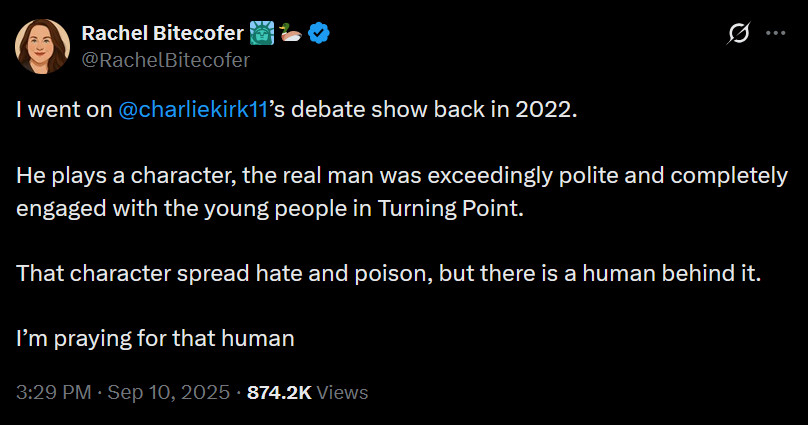This screenshot has width=808, height=425.
Task: Open the Grok explain-post icon
Action: [x=738, y=33]
